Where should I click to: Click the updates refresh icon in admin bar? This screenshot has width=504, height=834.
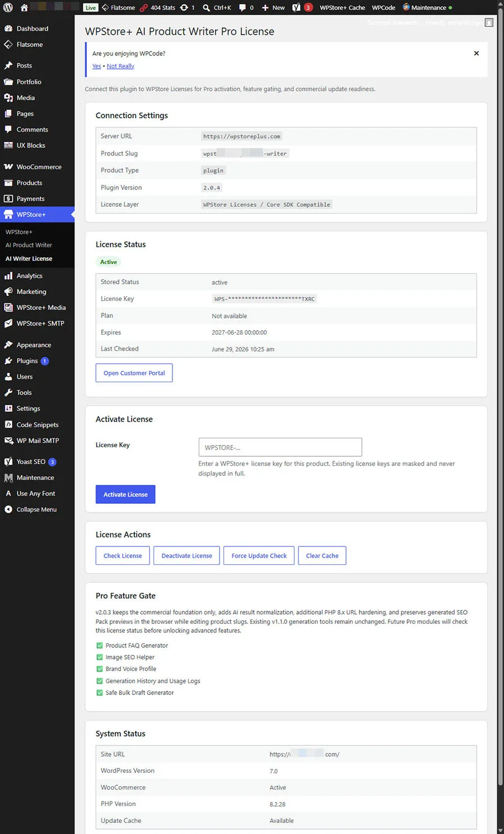point(184,8)
